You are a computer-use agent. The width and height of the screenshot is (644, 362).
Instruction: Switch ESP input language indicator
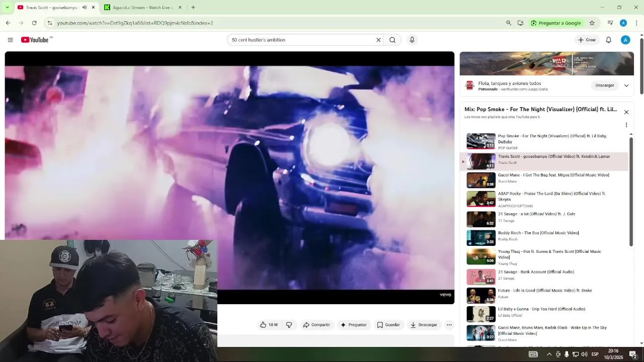[x=595, y=354]
